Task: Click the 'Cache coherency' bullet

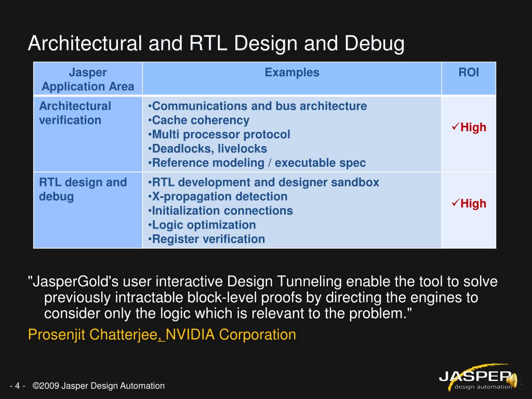Action: click(199, 120)
